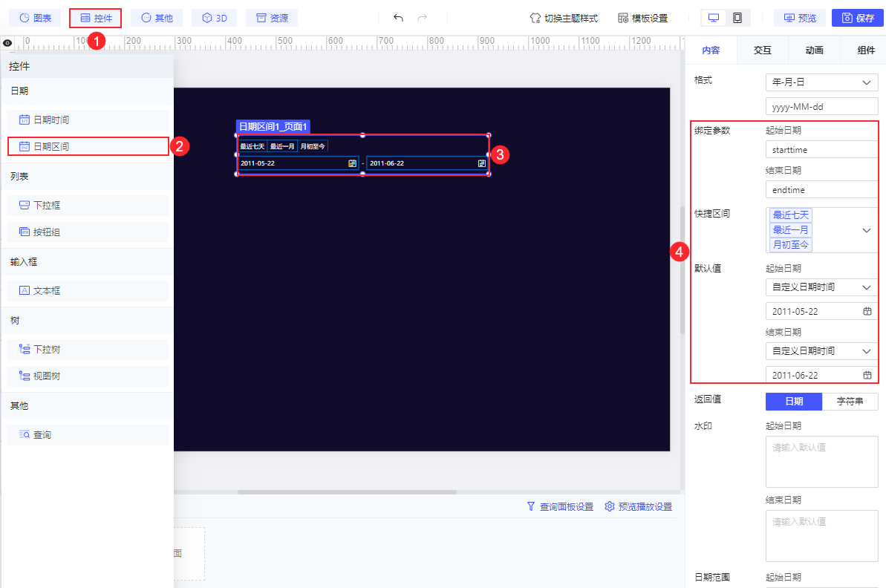
Task: Set 返回值 to 日期
Action: (794, 401)
